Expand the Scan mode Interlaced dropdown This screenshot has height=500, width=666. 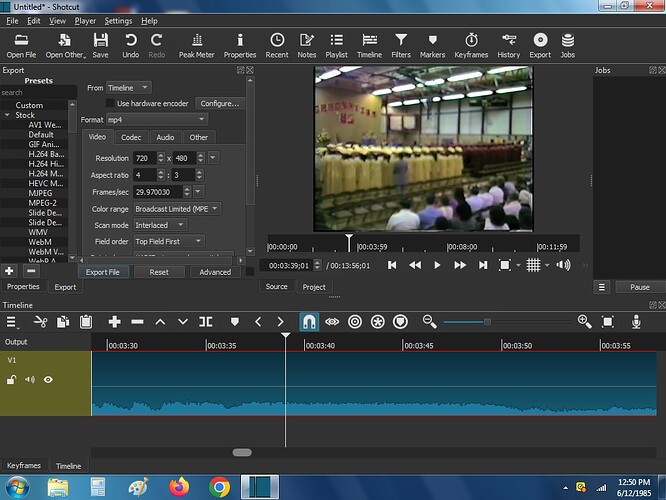click(160, 225)
